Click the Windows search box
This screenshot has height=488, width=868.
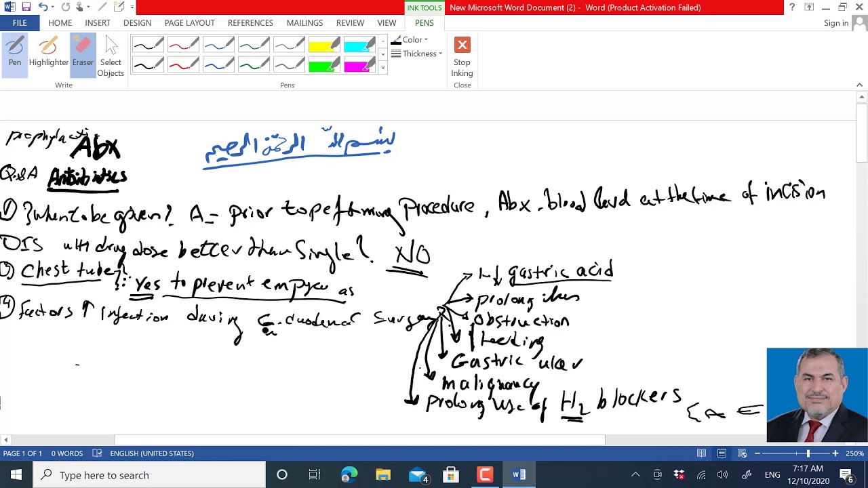point(149,475)
